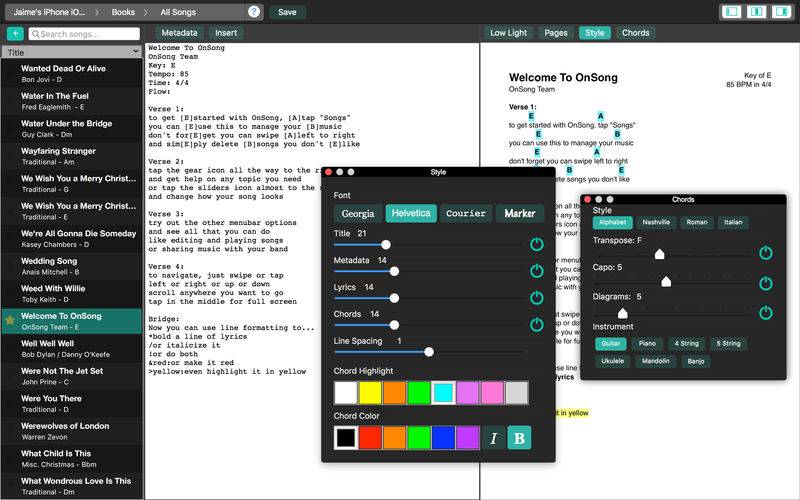Toggle bold chord style button

(x=519, y=438)
